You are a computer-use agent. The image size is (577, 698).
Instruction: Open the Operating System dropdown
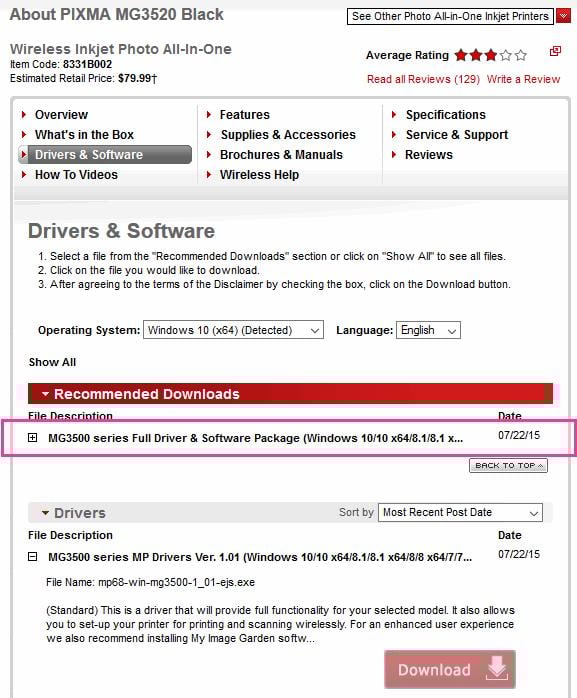tap(233, 330)
